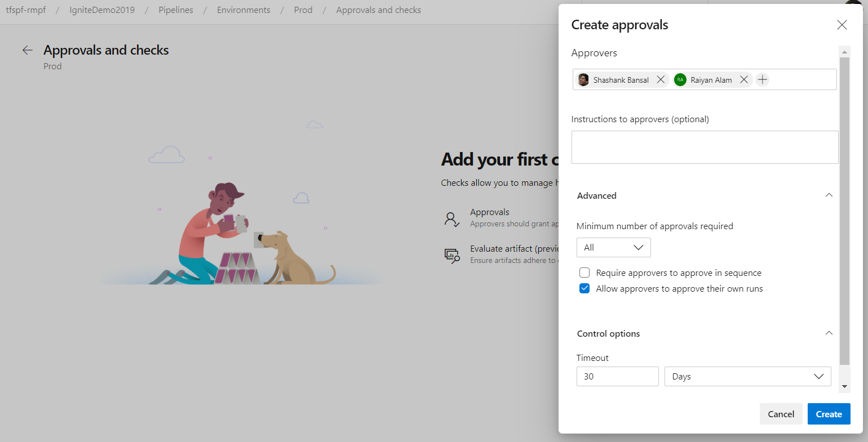Click the Approvals person icon
Image resolution: width=868 pixels, height=442 pixels.
[451, 219]
